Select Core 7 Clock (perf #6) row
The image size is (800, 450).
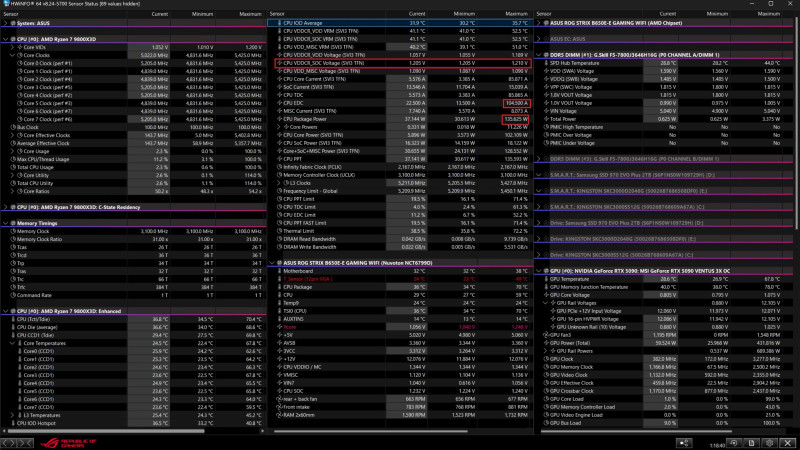[x=133, y=119]
